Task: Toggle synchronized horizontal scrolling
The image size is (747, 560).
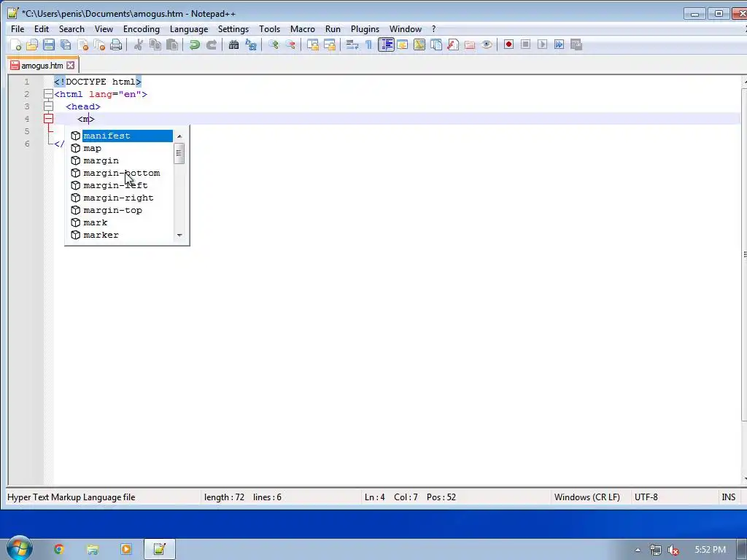Action: coord(329,44)
